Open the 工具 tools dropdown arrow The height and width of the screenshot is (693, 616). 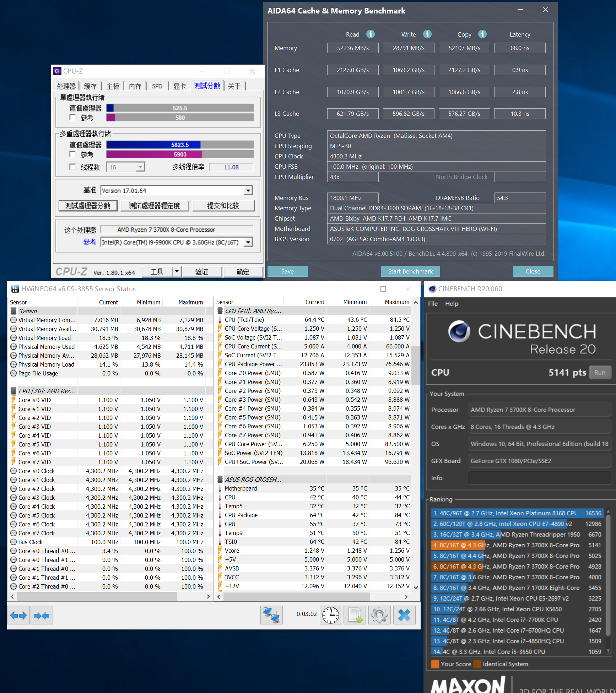tap(177, 272)
